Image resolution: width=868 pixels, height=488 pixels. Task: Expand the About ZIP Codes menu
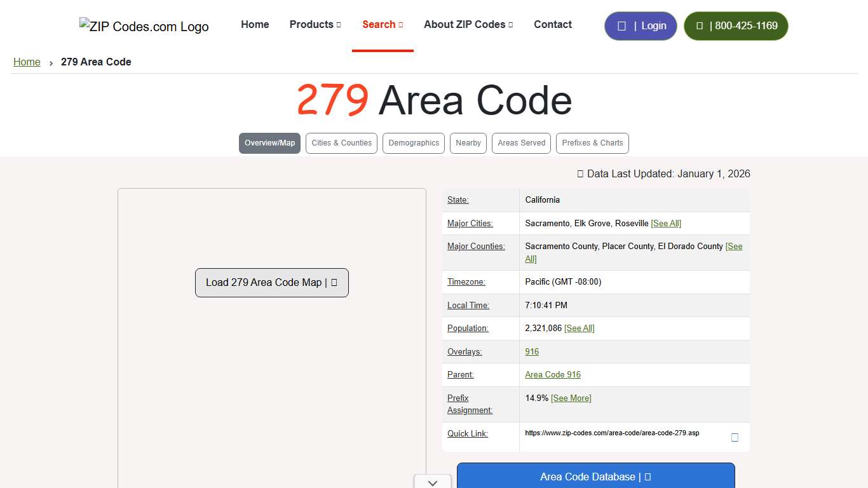pyautogui.click(x=468, y=24)
